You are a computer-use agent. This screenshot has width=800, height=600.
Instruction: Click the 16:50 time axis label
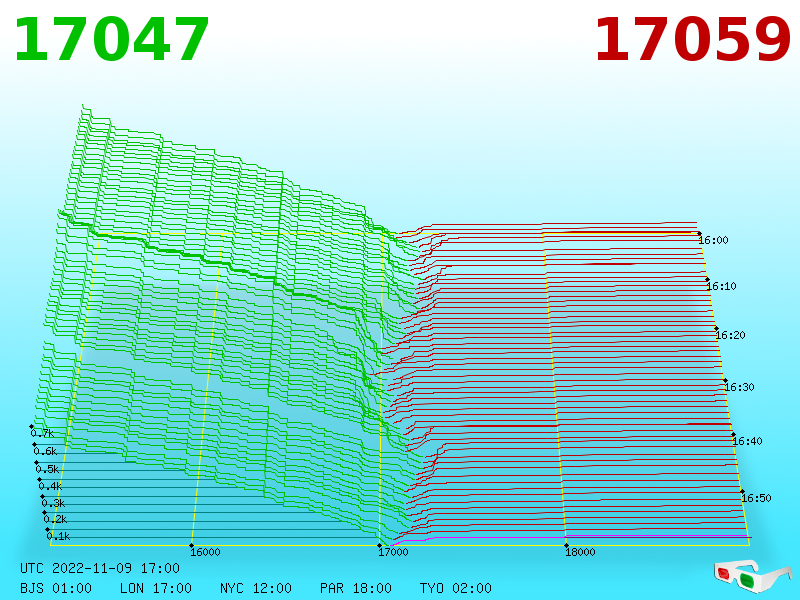(756, 498)
